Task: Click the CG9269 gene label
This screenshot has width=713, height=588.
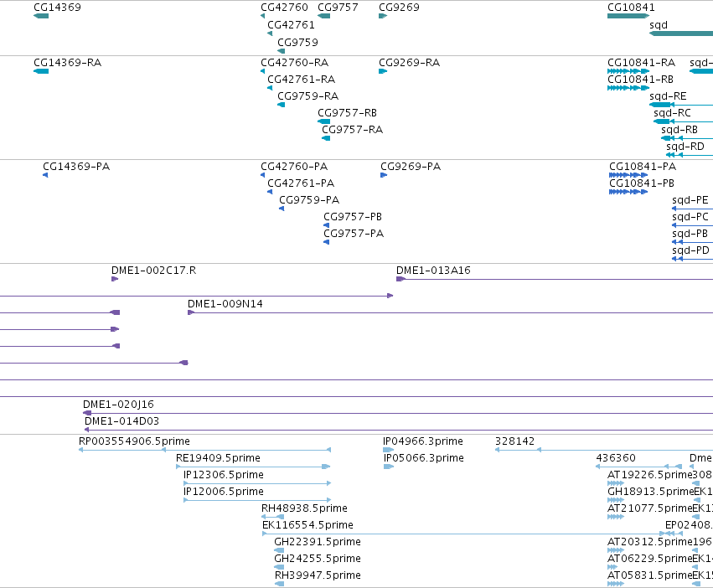Action: (x=400, y=8)
